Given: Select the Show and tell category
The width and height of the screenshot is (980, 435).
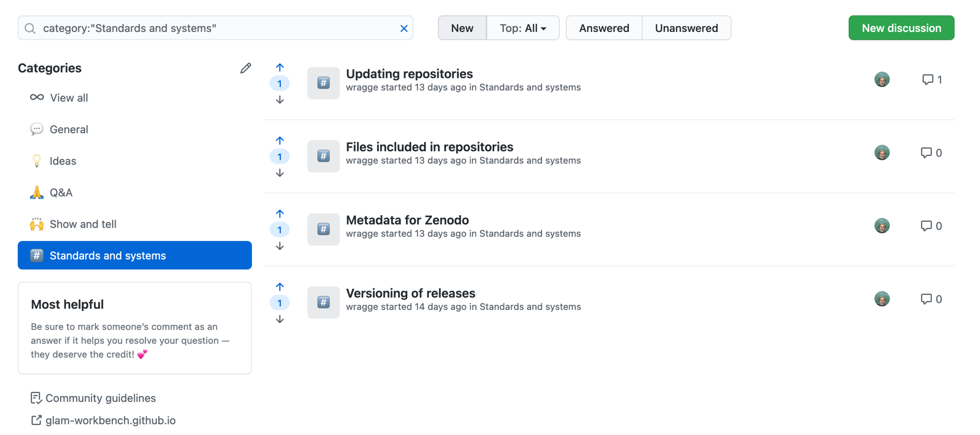Looking at the screenshot, I should 83,224.
